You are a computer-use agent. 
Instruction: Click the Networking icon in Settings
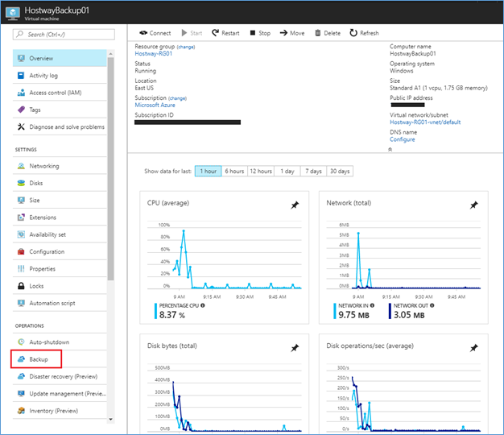21,166
